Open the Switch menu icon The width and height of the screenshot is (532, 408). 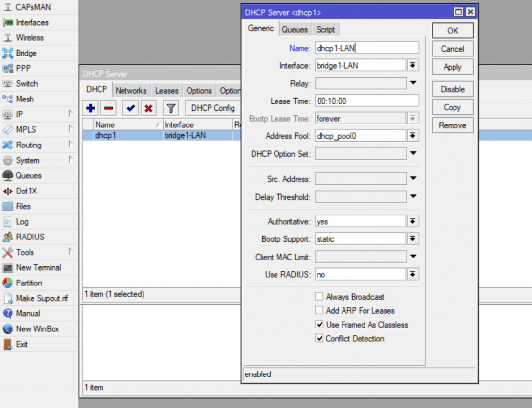[x=8, y=84]
